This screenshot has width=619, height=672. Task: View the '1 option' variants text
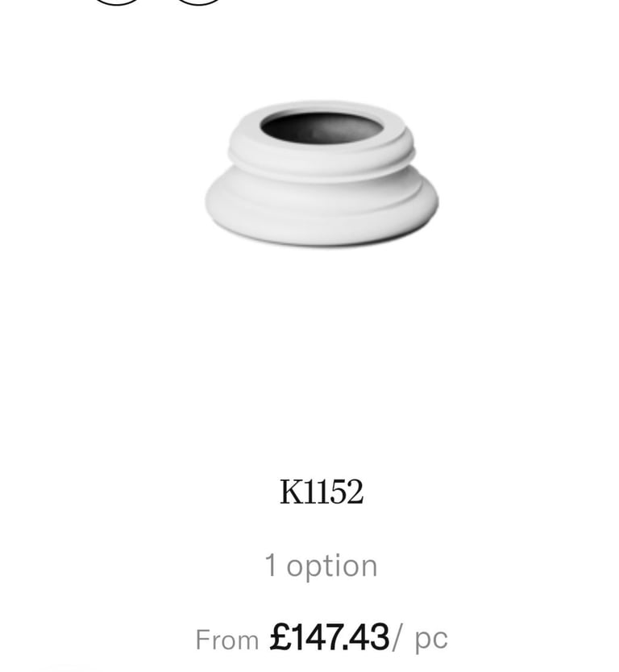point(321,566)
